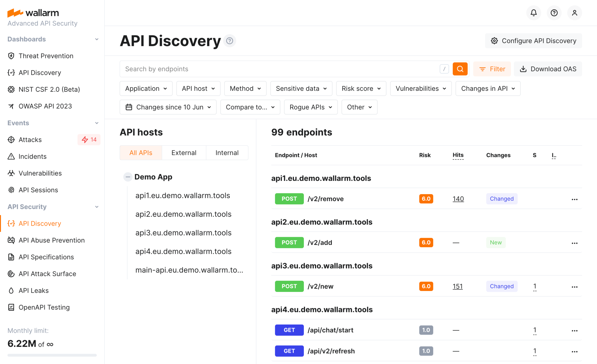Go to Attacks in sidebar

(30, 140)
